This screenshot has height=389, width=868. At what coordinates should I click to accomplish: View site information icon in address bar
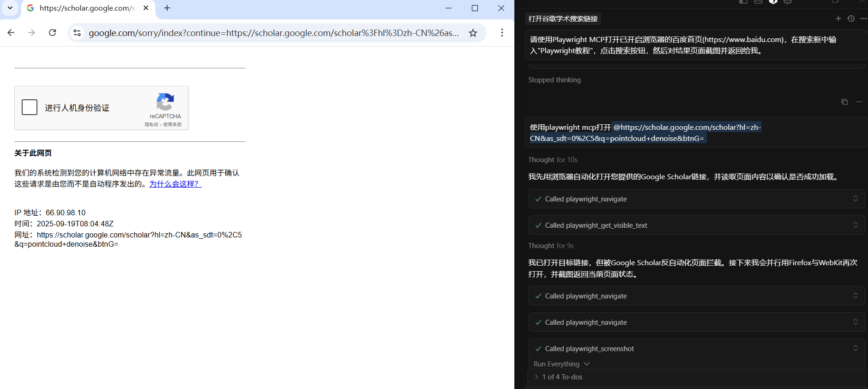tap(77, 33)
